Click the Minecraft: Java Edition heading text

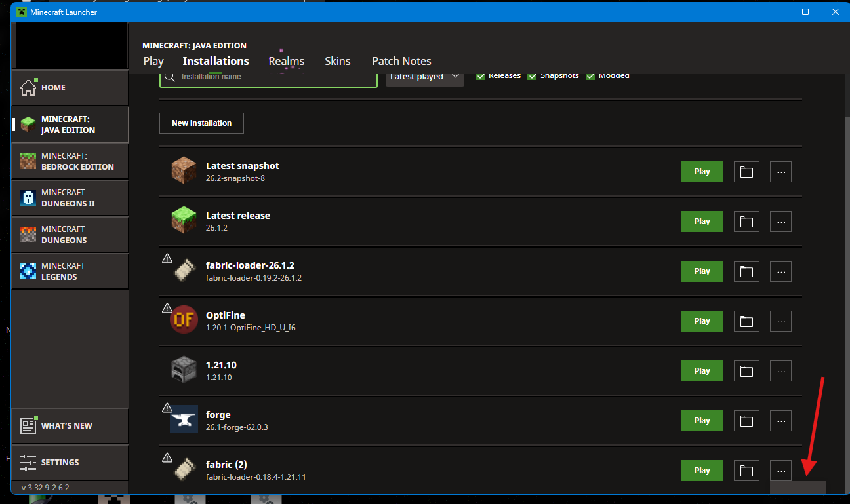point(195,46)
